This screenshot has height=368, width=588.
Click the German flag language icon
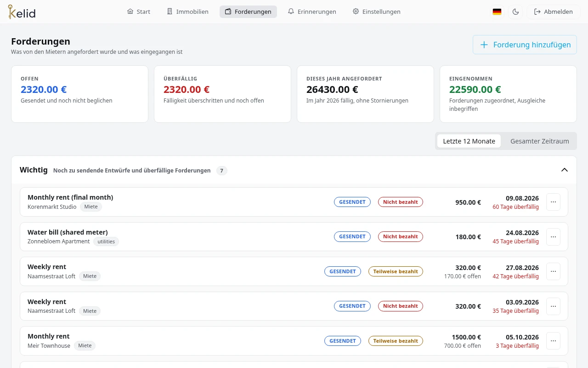coord(497,11)
